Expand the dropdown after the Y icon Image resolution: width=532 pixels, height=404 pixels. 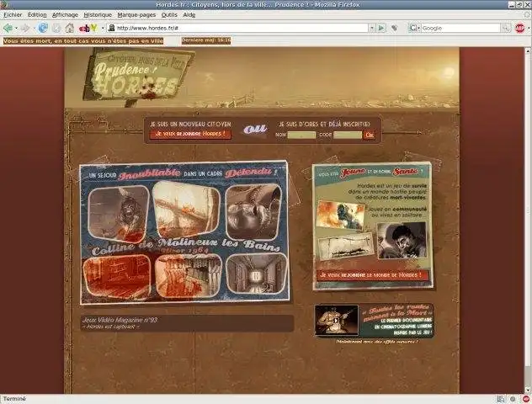click(103, 29)
